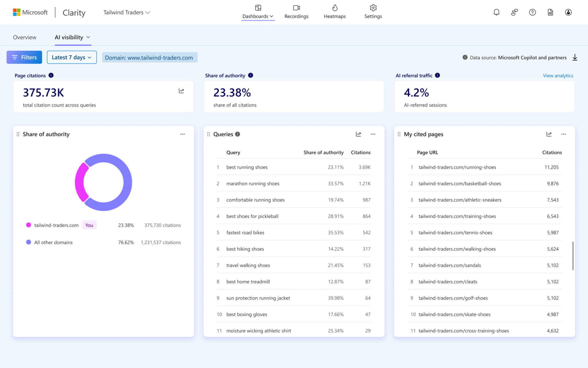588x368 pixels.
Task: Click drag handle of My cited pages panel
Action: point(399,134)
